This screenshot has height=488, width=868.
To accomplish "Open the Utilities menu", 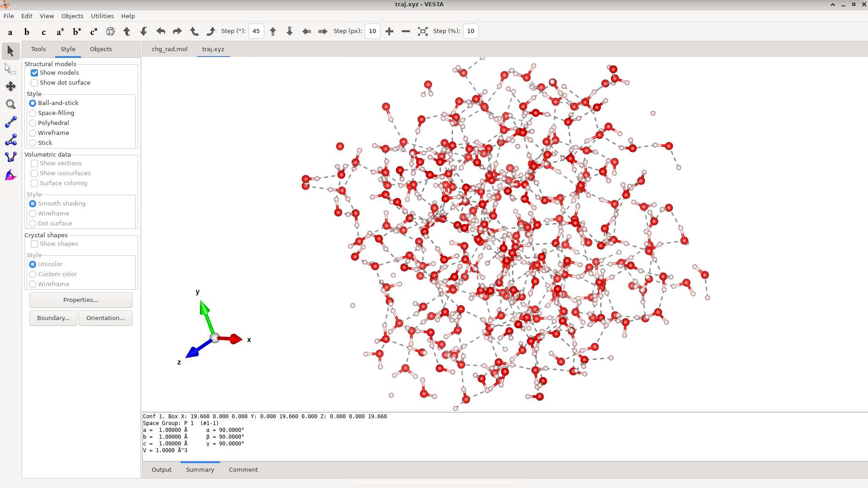I will (102, 16).
